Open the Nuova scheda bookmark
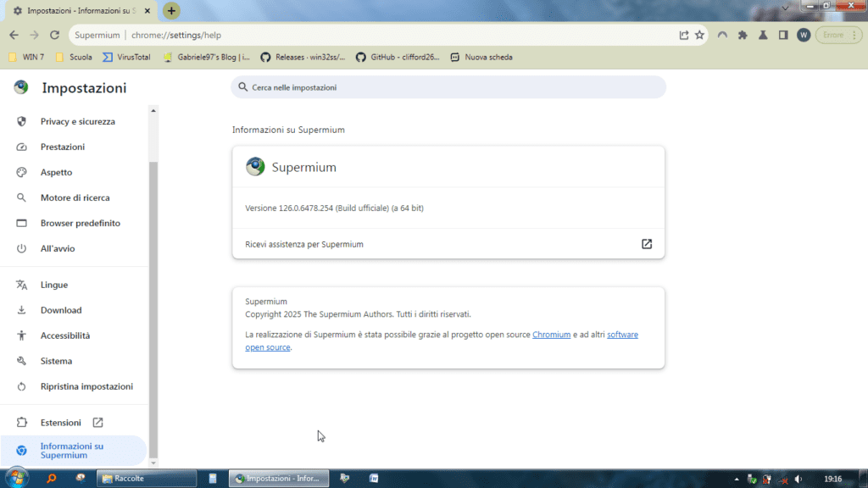 [x=481, y=57]
